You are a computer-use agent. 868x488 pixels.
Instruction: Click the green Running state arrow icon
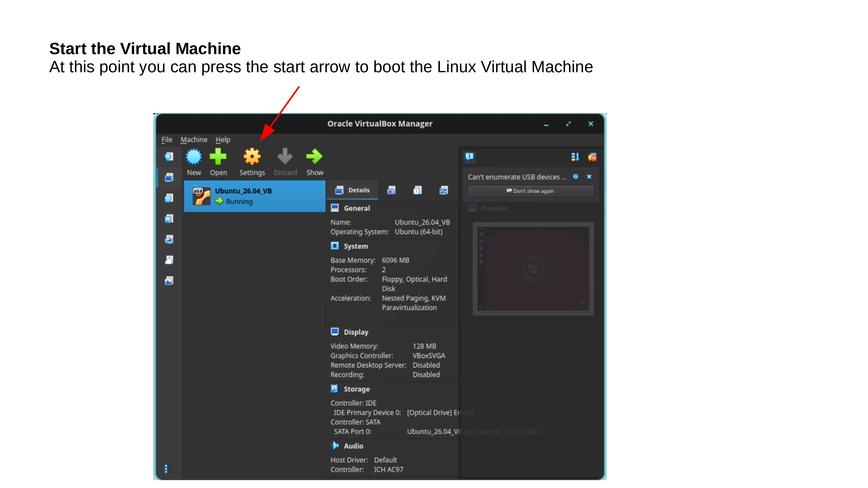click(x=219, y=201)
